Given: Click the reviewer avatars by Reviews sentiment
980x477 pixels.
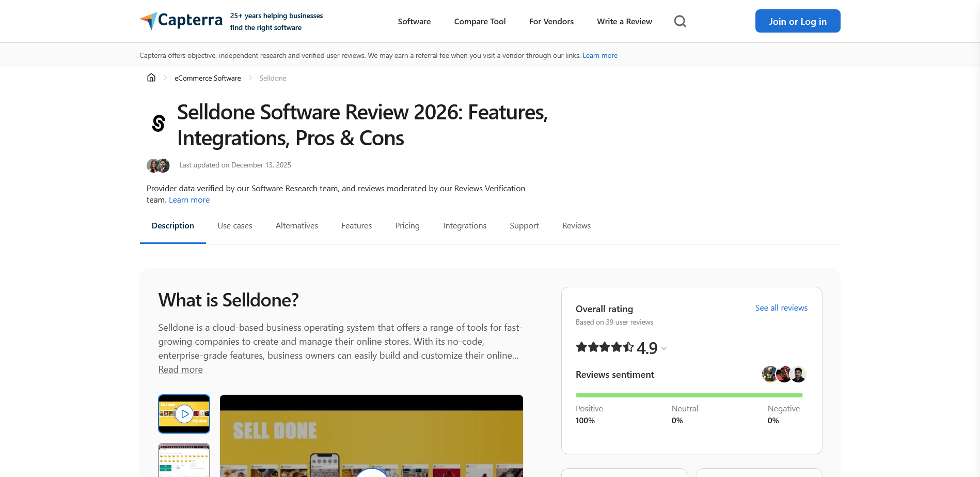Looking at the screenshot, I should (x=784, y=374).
